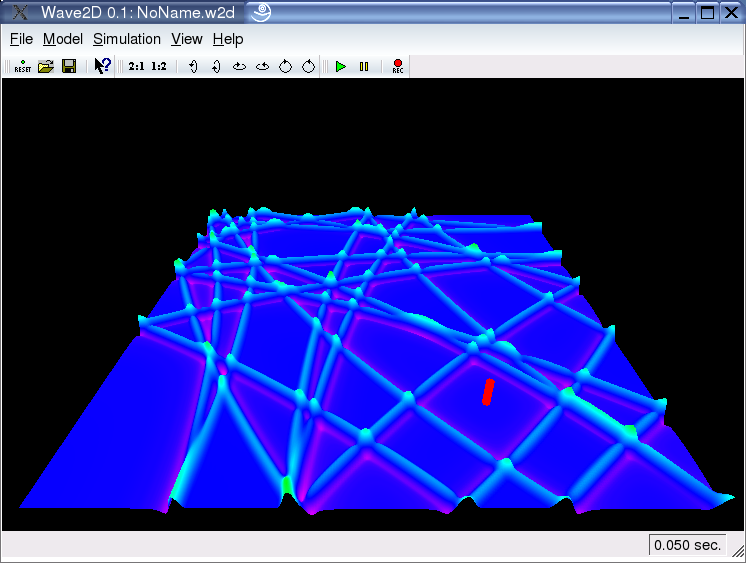Toggle recording with the REC button

(398, 66)
